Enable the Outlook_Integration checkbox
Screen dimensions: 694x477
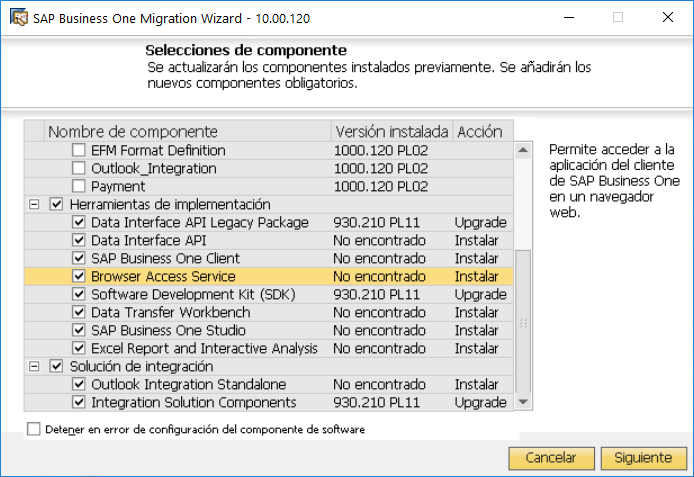point(78,168)
